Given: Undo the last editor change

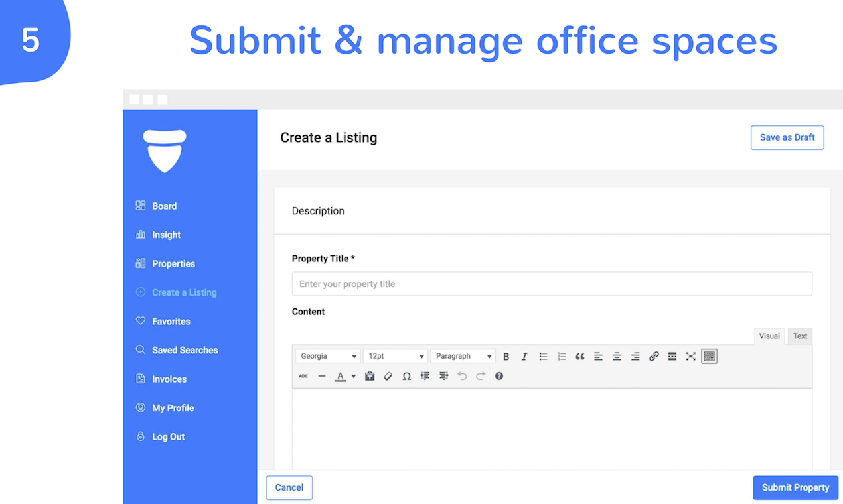Looking at the screenshot, I should tap(462, 376).
